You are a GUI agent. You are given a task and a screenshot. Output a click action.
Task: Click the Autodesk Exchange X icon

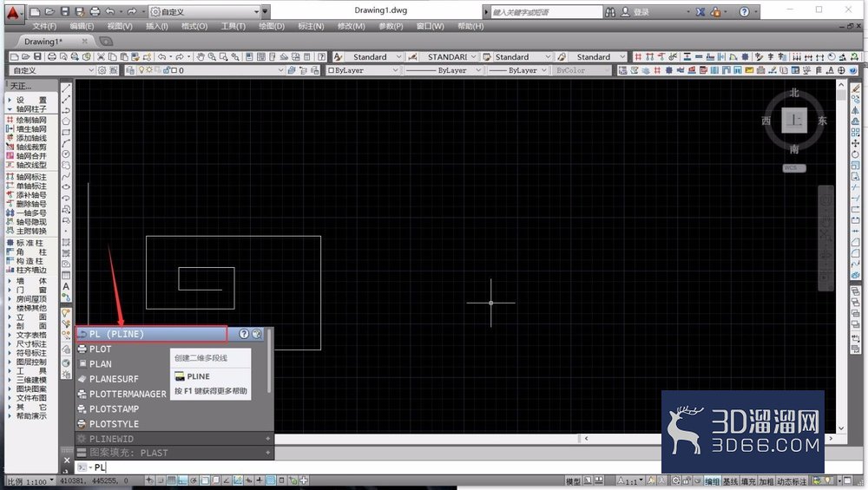tap(700, 11)
